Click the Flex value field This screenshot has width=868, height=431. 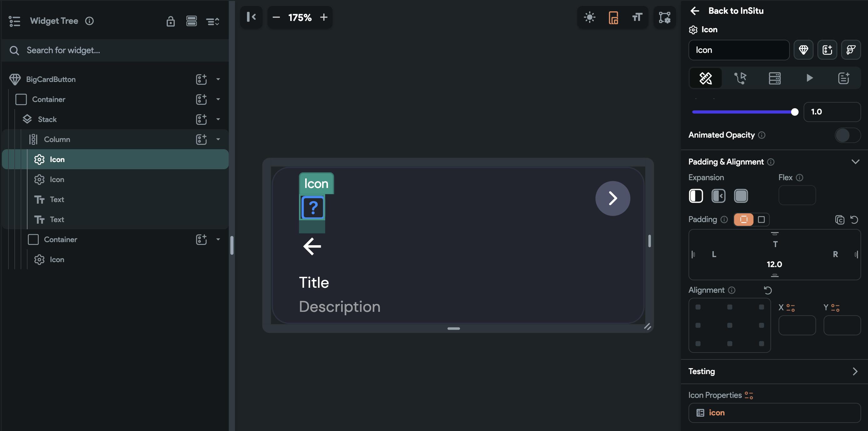point(797,195)
